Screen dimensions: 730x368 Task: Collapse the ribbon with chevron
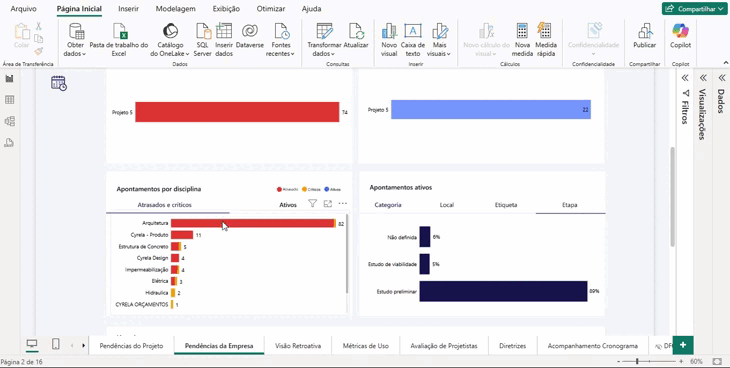pyautogui.click(x=725, y=63)
